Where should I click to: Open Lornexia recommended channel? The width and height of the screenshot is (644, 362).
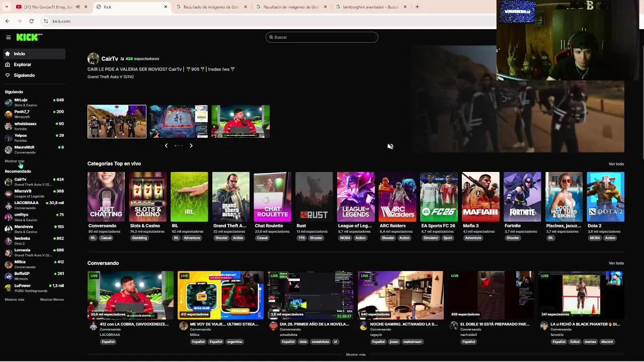34,252
